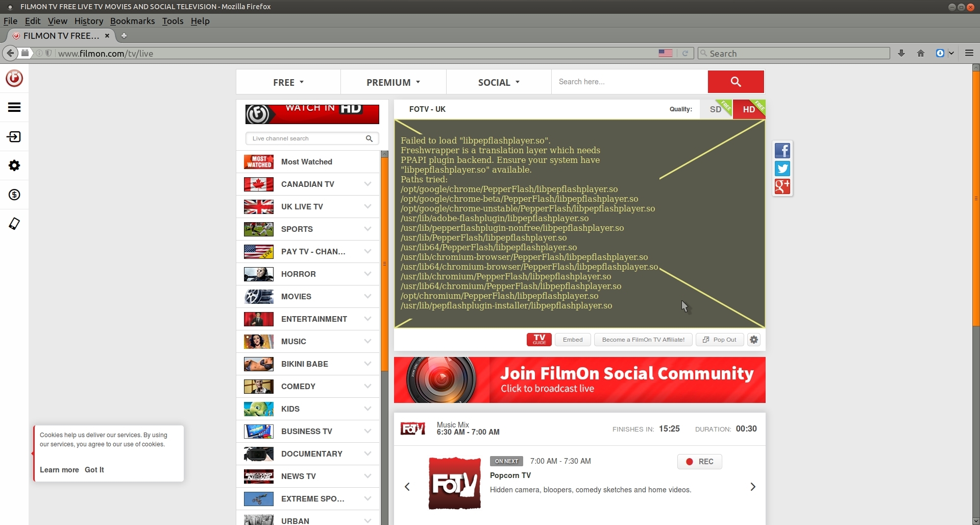Screen dimensions: 980x525
Task: Dismiss cookies with Got It
Action: (94, 470)
